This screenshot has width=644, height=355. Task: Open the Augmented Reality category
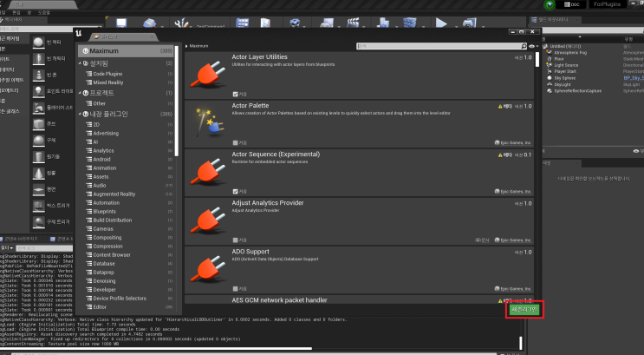(114, 194)
